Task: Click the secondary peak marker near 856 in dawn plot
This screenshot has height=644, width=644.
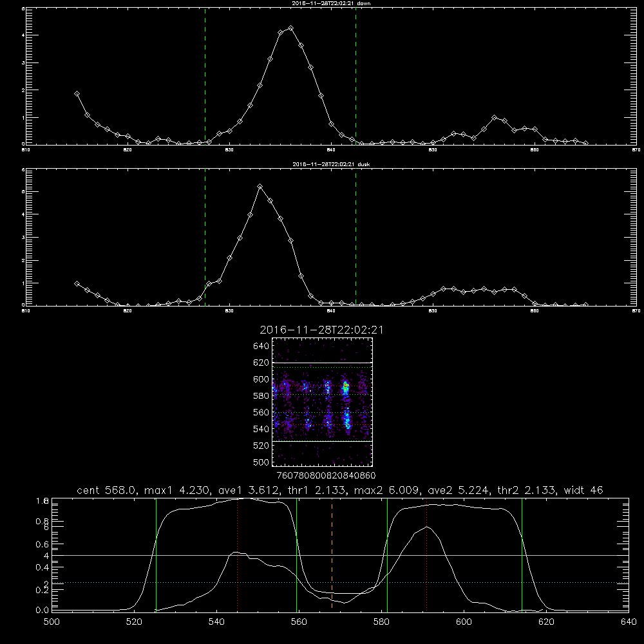Action: (x=494, y=117)
